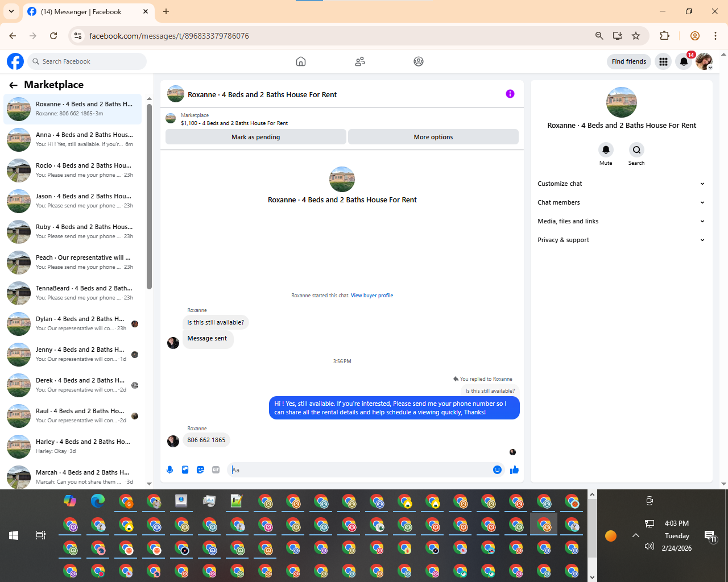Open Windows Start menu

[x=14, y=535]
